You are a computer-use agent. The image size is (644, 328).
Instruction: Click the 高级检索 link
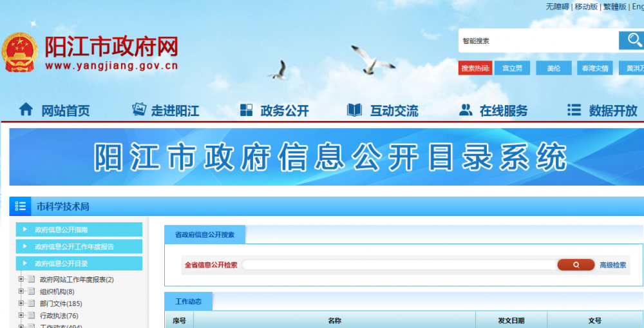click(x=613, y=265)
